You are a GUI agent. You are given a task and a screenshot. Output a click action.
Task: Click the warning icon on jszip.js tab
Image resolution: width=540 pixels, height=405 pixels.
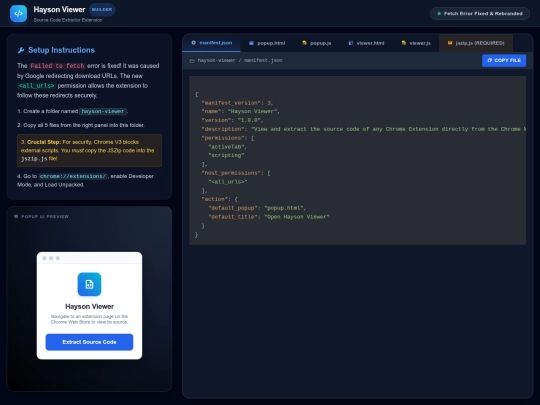click(450, 43)
